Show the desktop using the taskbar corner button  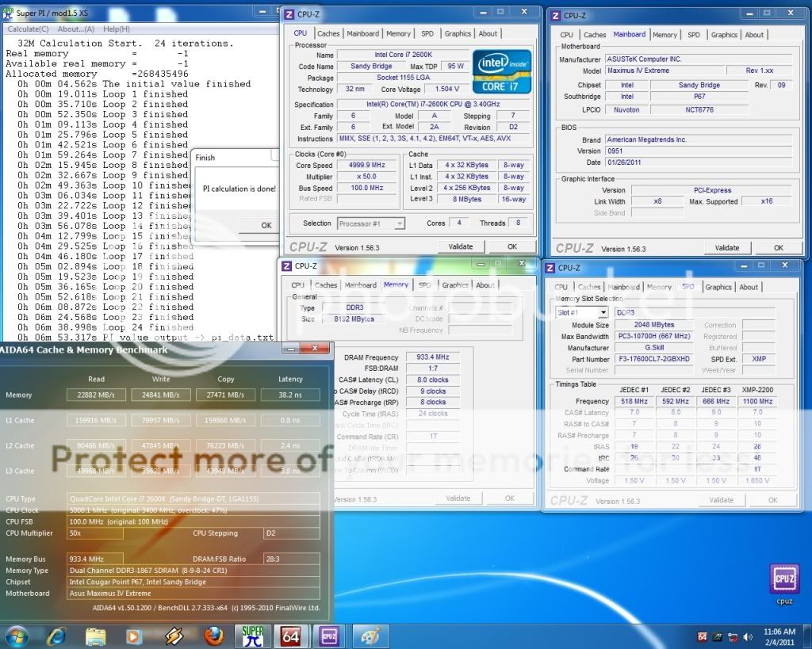click(808, 636)
